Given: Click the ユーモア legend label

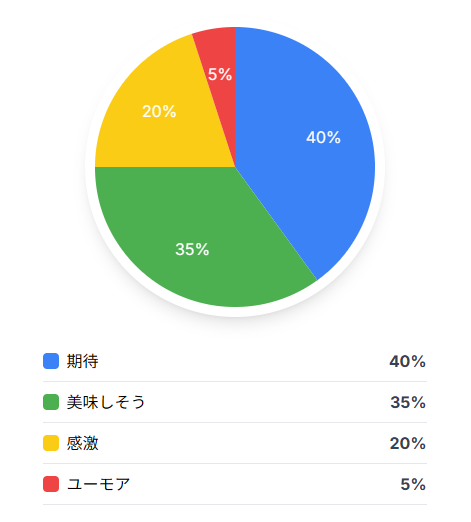Looking at the screenshot, I should coord(98,484).
